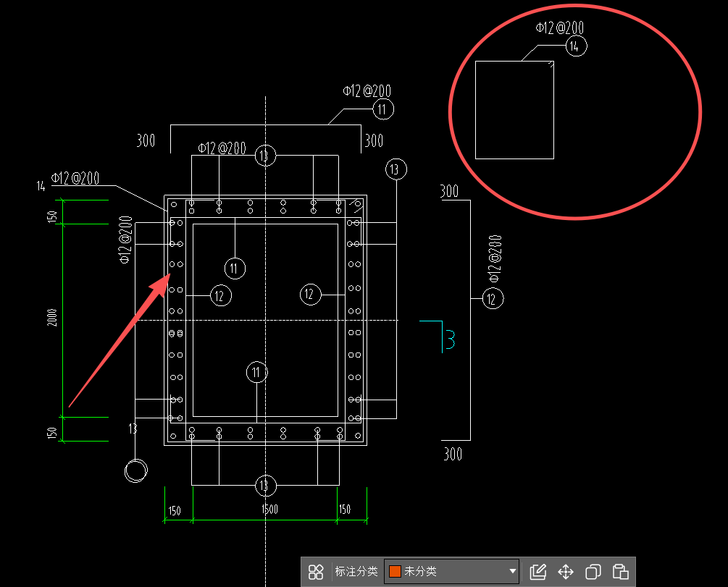Image resolution: width=728 pixels, height=587 pixels.
Task: Select the cyan section mark 3
Action: tap(450, 339)
